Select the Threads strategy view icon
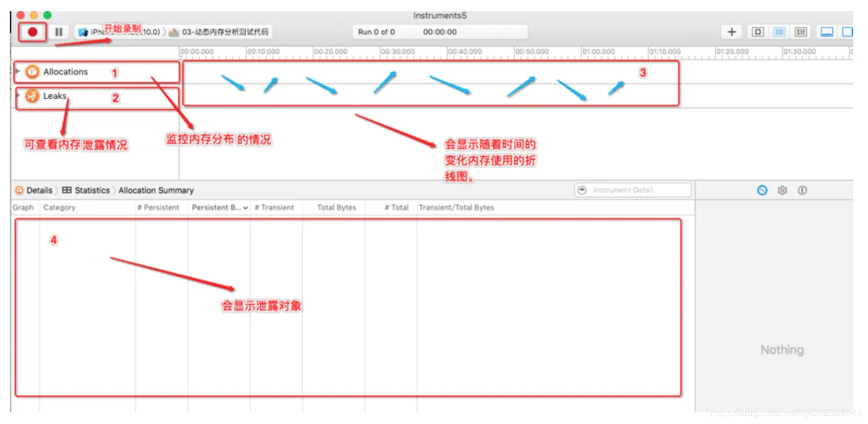 tap(801, 32)
